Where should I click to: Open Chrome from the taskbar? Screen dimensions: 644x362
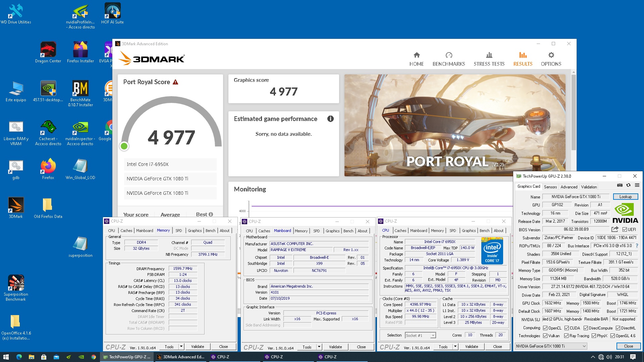tap(94, 357)
